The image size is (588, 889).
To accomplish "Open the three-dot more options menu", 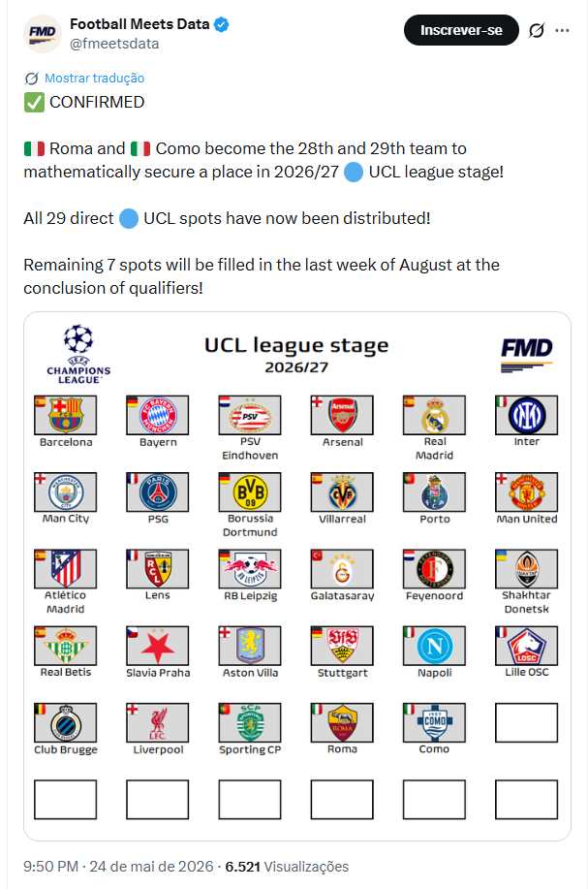I will coord(562,30).
